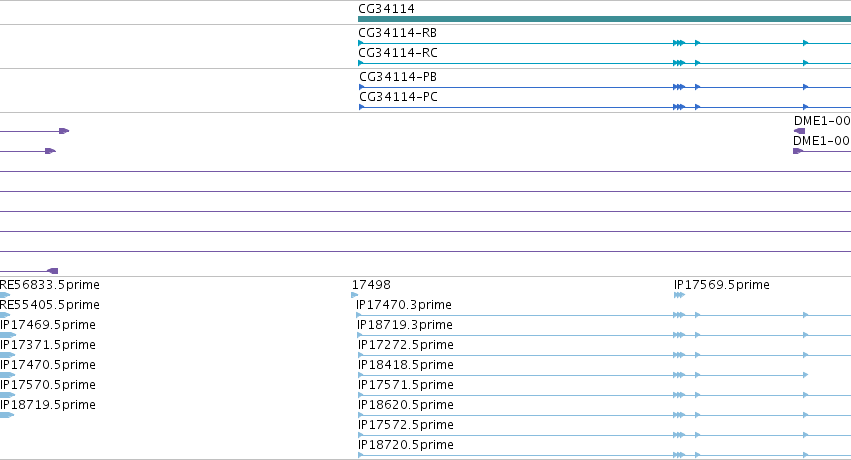Click the purple arrow at top-left track

coord(64,131)
